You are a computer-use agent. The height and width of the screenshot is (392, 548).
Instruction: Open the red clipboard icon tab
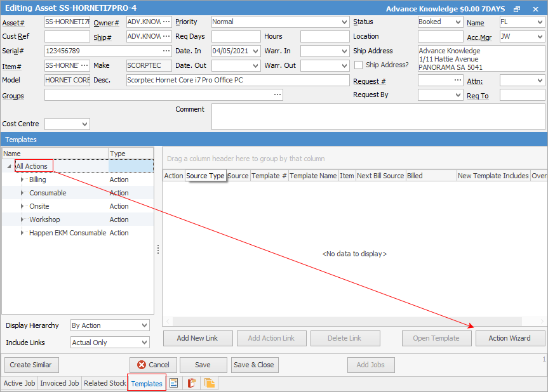pyautogui.click(x=191, y=383)
